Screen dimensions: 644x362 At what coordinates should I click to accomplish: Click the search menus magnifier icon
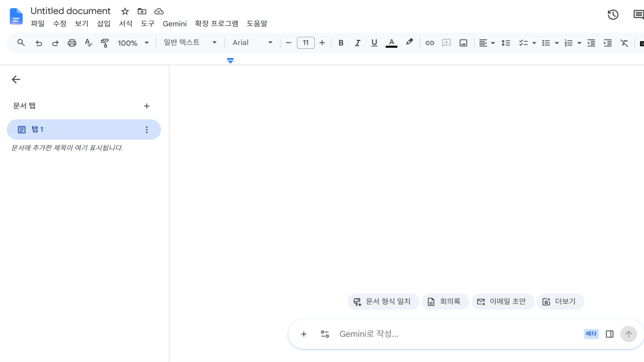(21, 43)
